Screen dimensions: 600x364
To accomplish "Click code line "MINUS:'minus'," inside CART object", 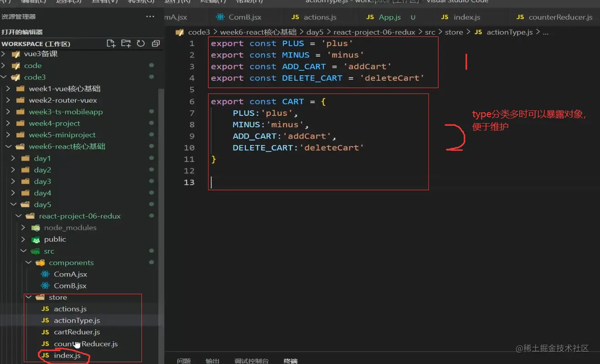I will click(271, 125).
